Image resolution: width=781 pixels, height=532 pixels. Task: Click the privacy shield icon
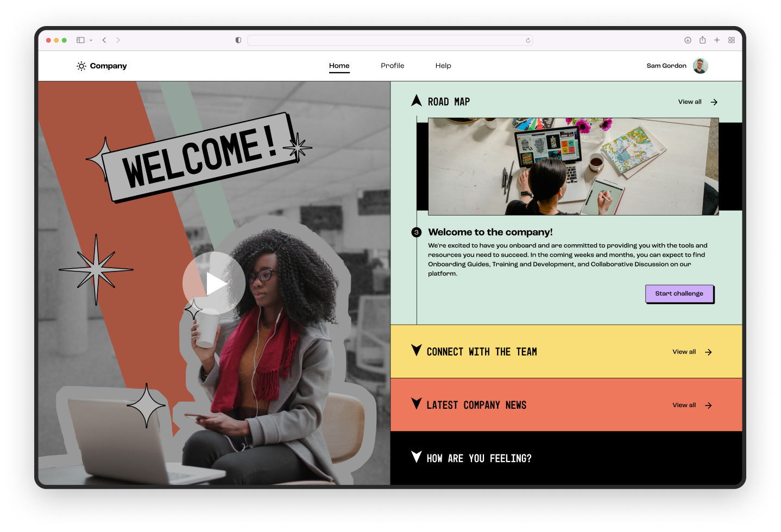click(238, 40)
